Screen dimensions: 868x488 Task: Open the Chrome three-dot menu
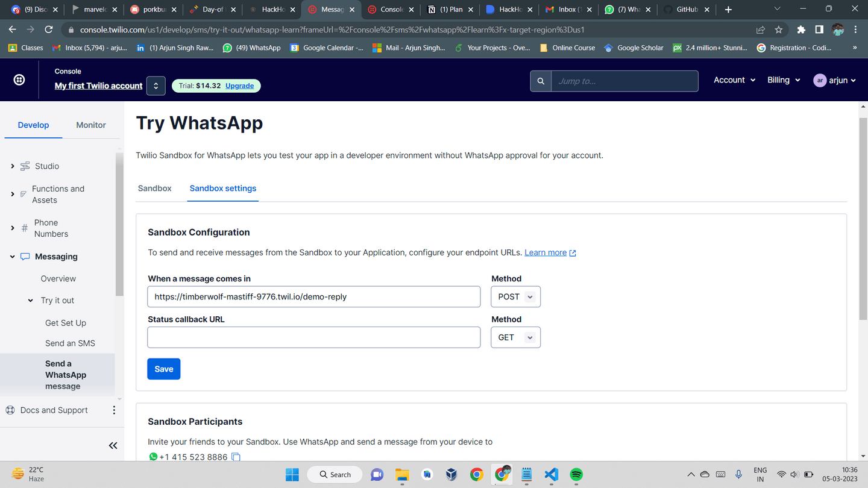pyautogui.click(x=855, y=30)
